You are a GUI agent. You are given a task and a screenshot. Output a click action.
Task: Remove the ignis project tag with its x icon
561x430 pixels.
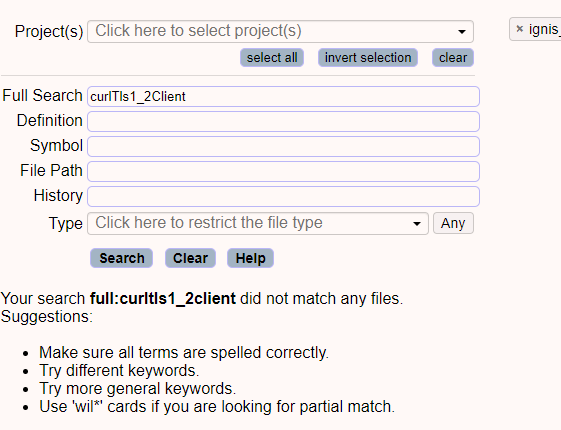(519, 29)
